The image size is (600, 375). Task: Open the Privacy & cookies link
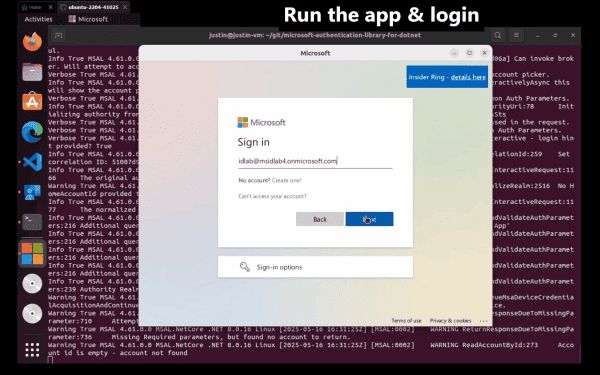(450, 321)
